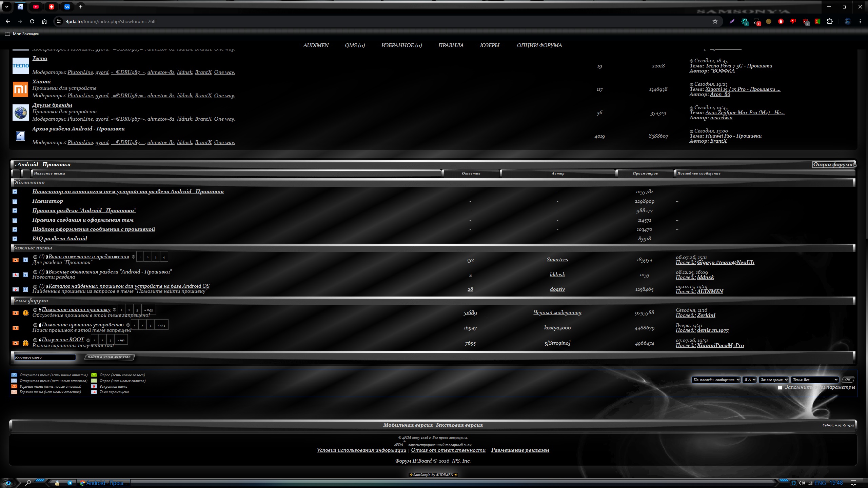Open the volume control in system tray
Screen dimensions: 868x488
[x=802, y=483]
